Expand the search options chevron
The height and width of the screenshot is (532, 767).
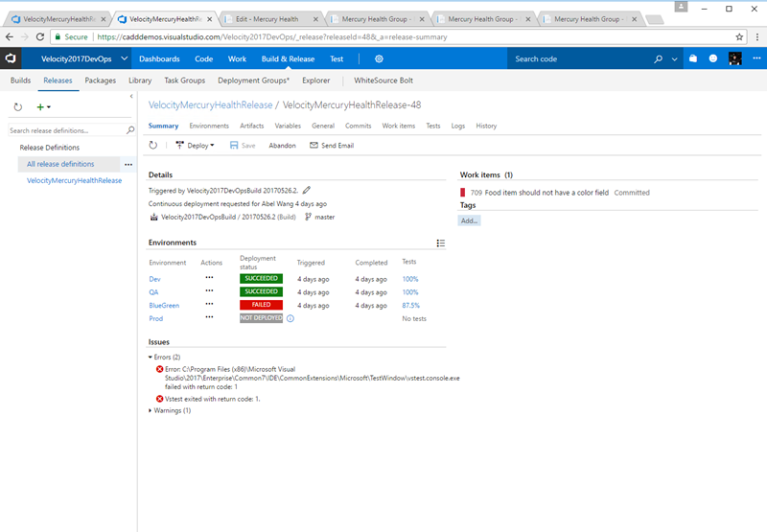click(675, 59)
